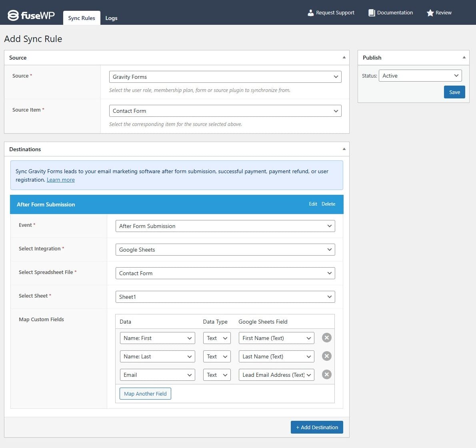Open the Email data dropdown
Viewport: 476px width, 448px height.
coord(157,375)
